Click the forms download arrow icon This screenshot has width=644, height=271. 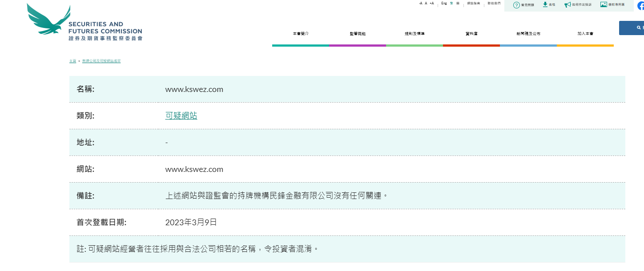point(545,4)
